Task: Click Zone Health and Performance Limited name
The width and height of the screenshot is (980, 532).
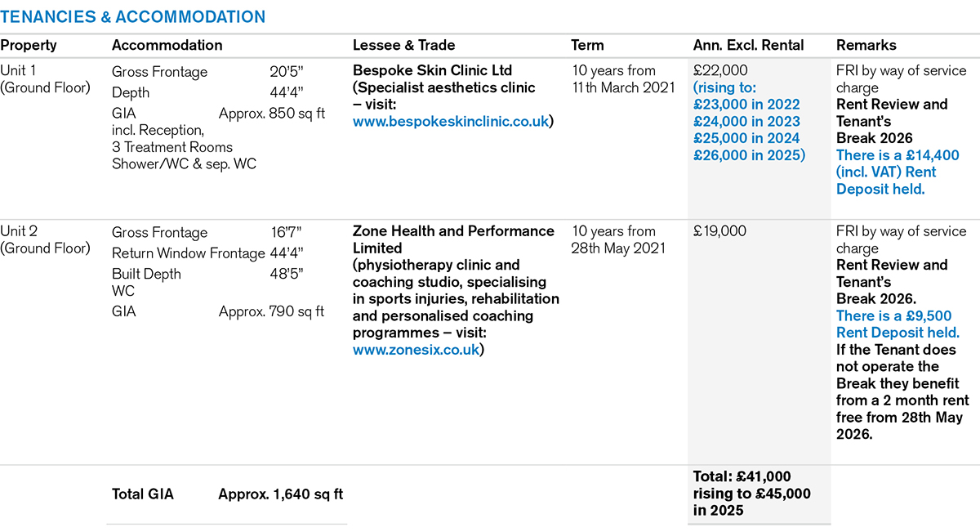Action: [452, 239]
